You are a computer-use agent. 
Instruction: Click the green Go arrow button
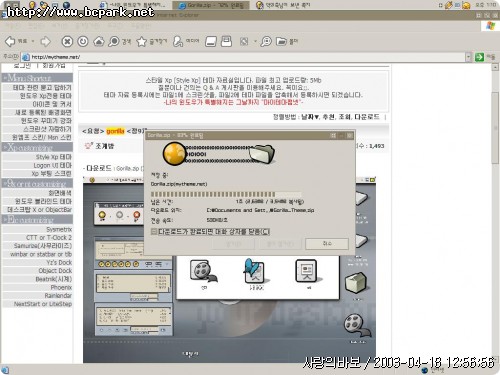479,57
